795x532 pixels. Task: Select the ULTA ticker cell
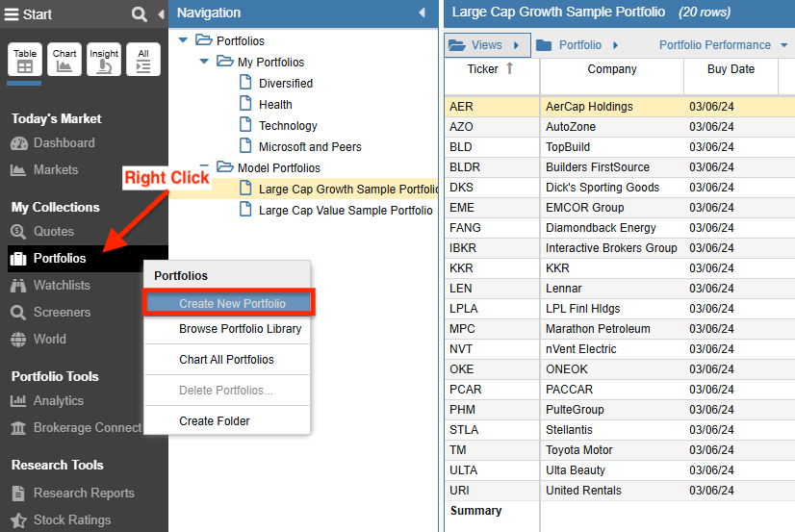(x=492, y=470)
